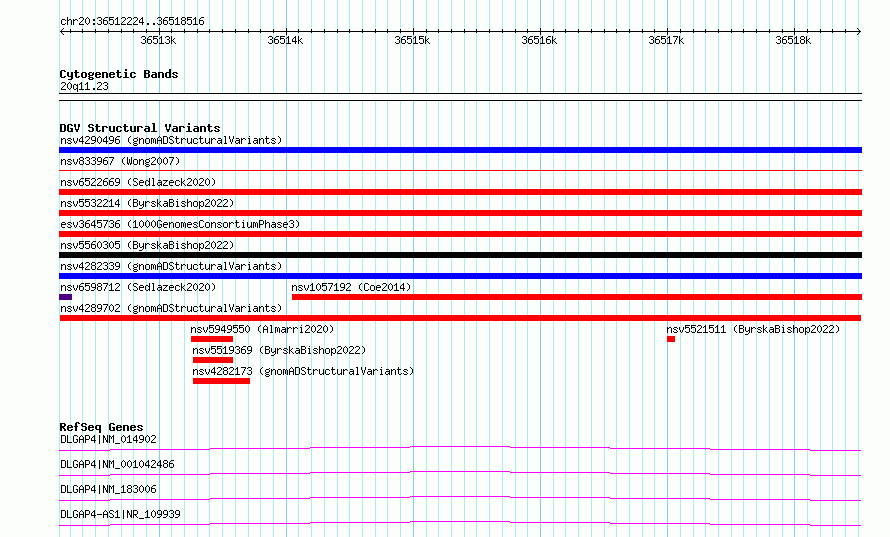Click the 36515k ruler position
Image resolution: width=890 pixels, height=537 pixels.
tap(412, 40)
